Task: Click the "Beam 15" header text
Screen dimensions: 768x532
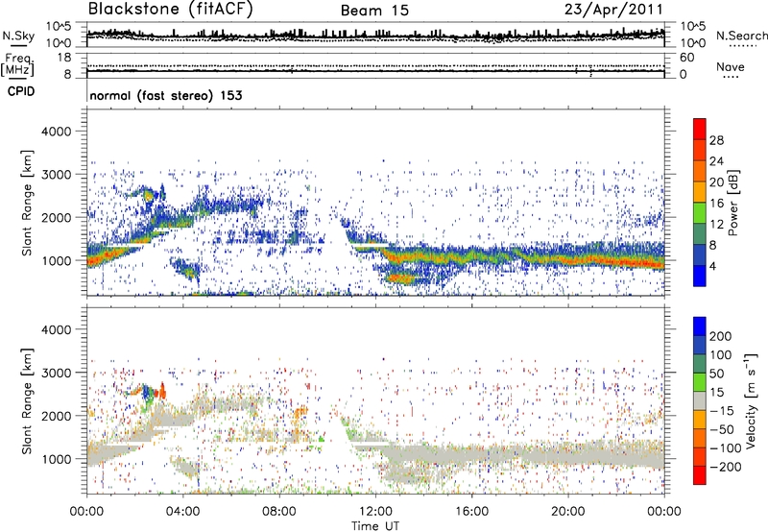Action: [374, 11]
